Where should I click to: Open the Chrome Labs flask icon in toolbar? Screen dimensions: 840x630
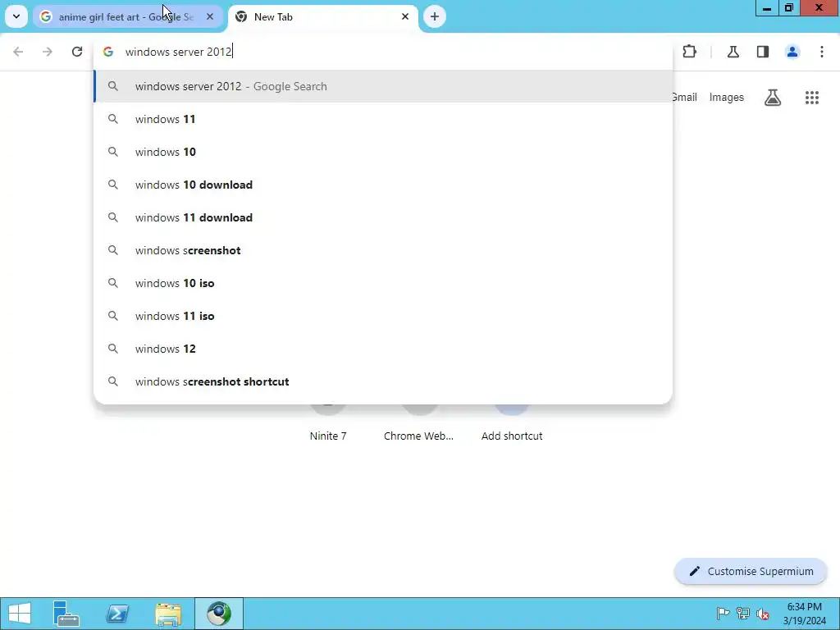[733, 52]
